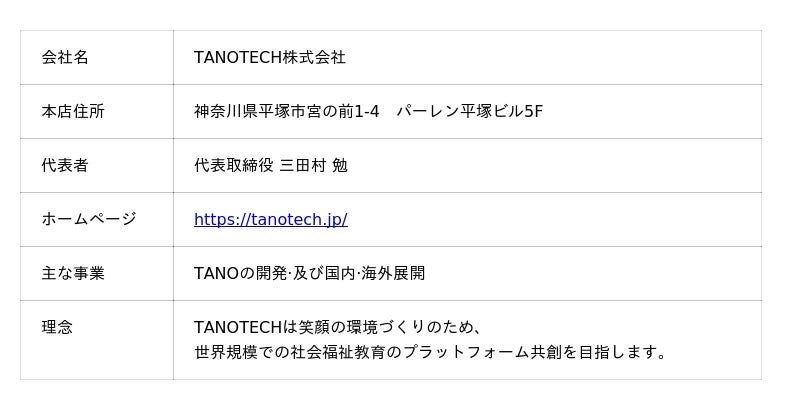
Task: Click the 主な事業 label cell
Action: click(x=73, y=274)
